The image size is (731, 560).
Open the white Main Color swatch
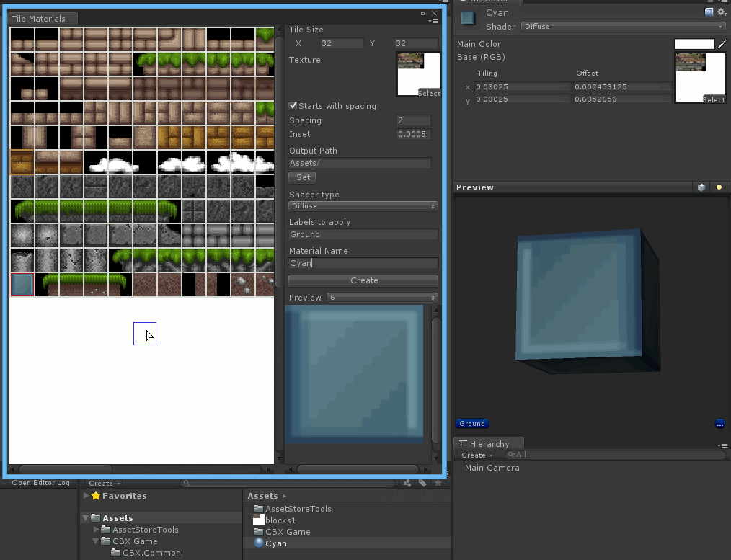pyautogui.click(x=694, y=44)
